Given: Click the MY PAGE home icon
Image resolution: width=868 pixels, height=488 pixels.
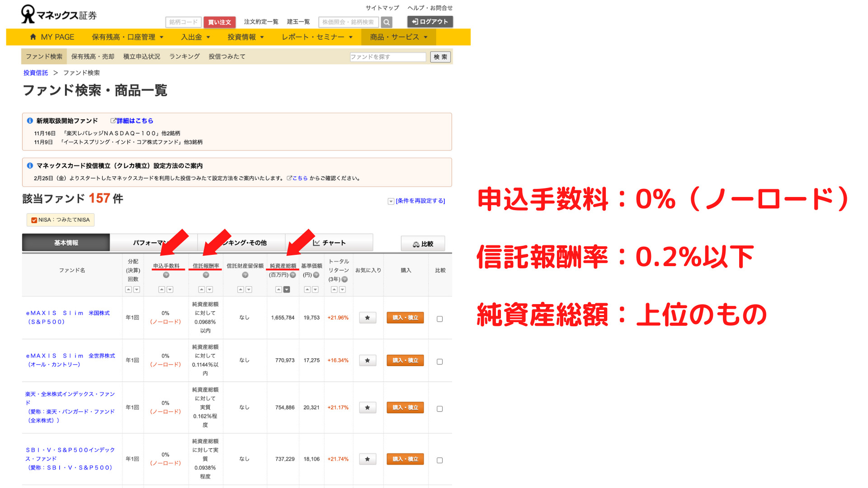Looking at the screenshot, I should (x=33, y=37).
